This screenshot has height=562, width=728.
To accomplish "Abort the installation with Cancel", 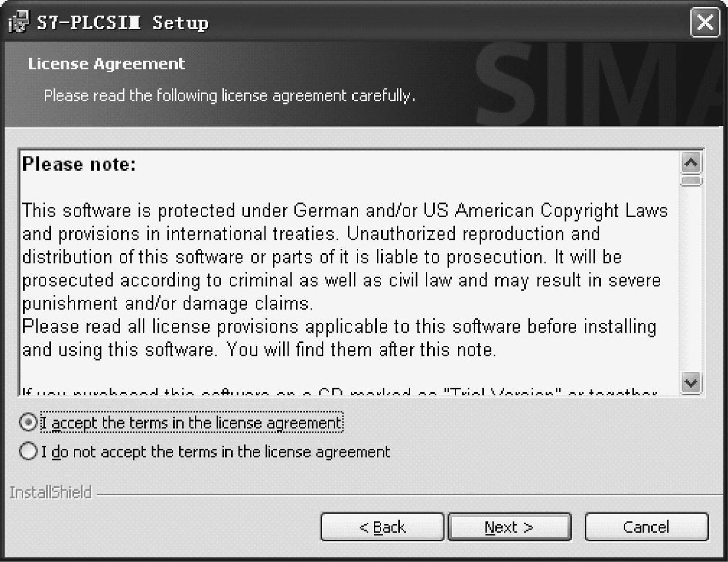I will 646,527.
